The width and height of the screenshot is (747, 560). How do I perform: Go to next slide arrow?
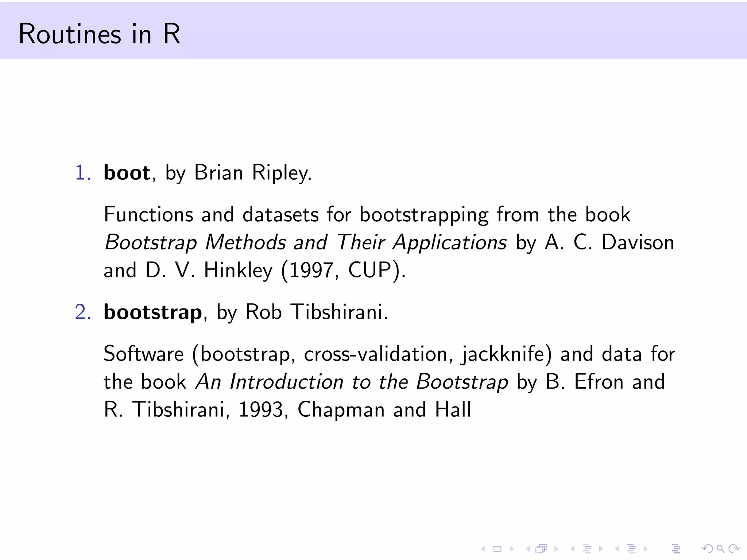pos(512,548)
